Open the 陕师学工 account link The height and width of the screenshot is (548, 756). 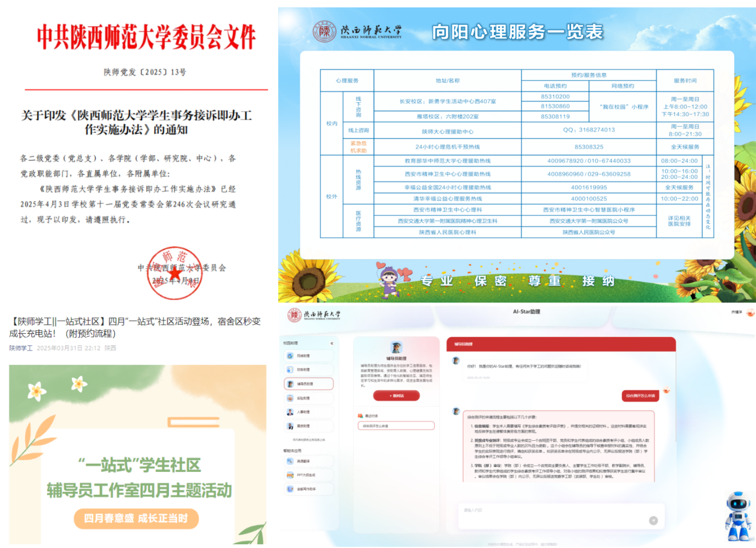coord(21,348)
